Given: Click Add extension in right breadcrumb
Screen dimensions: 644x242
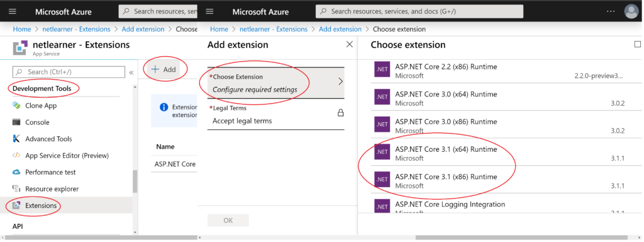Looking at the screenshot, I should (x=340, y=29).
